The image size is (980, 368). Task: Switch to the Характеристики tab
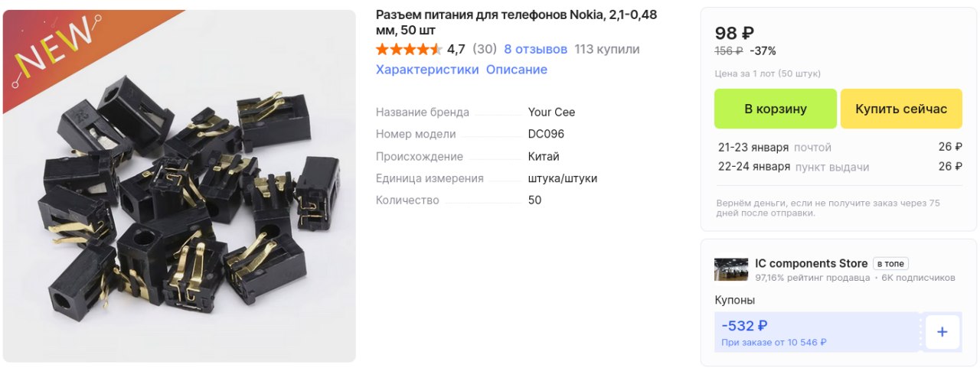(427, 70)
